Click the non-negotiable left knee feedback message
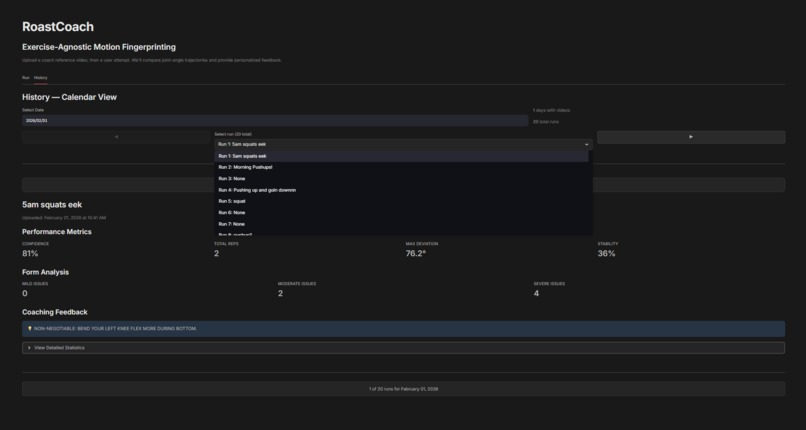This screenshot has height=430, width=806. [404, 329]
